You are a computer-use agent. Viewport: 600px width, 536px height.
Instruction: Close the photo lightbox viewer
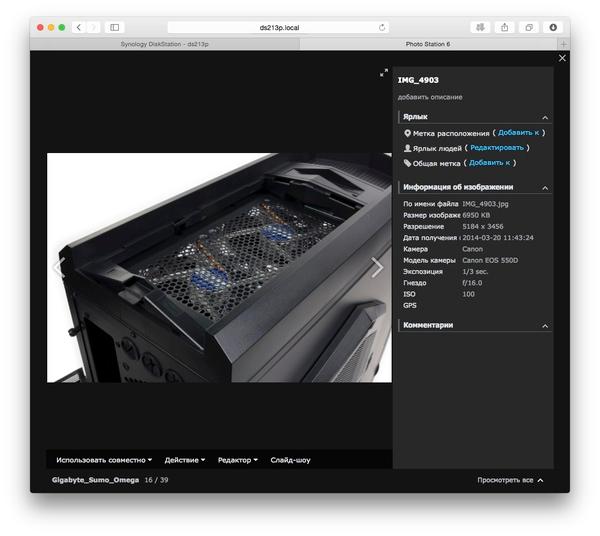pyautogui.click(x=562, y=58)
